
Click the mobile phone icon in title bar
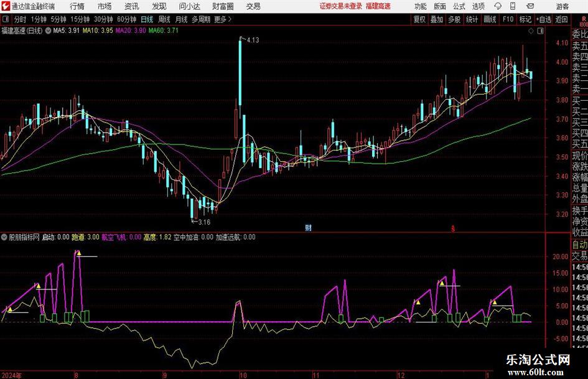(x=513, y=6)
